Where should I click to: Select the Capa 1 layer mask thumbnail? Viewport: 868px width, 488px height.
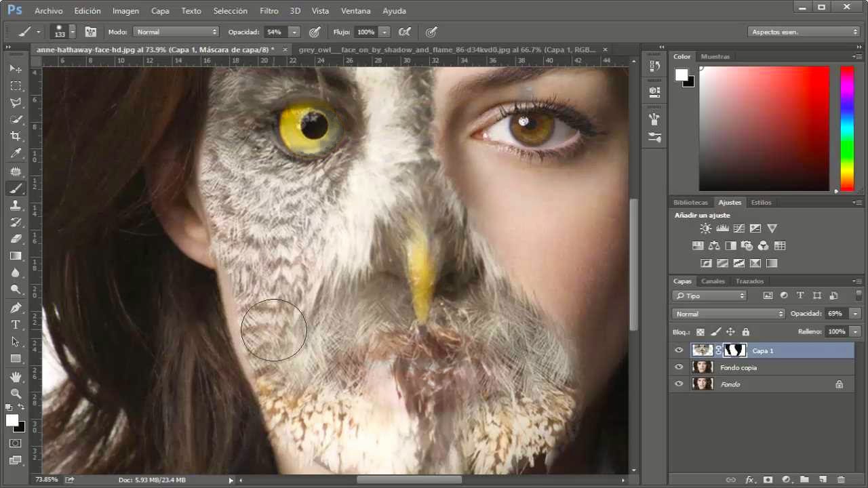735,350
